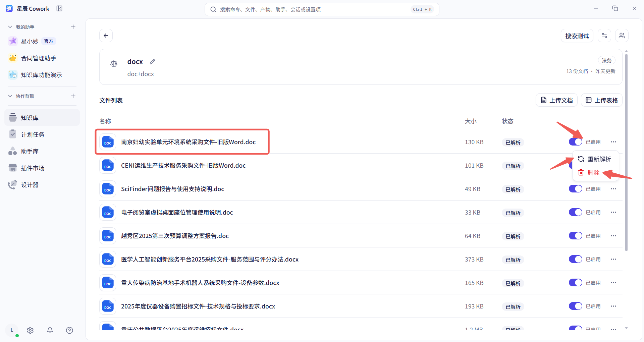Toggle enable switch for 越秀区2025 file
This screenshot has height=342, width=644.
click(x=575, y=236)
